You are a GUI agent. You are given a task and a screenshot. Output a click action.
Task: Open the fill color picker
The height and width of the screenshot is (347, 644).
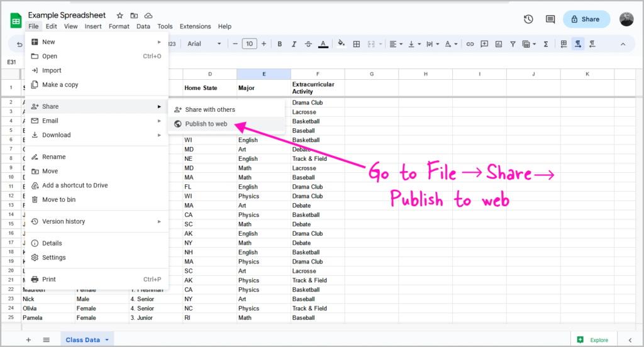pyautogui.click(x=341, y=43)
